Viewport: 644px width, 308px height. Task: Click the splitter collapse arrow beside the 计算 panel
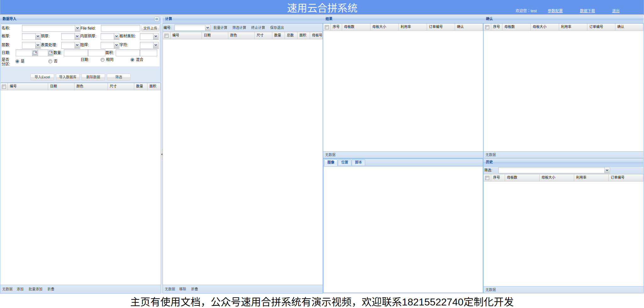click(162, 154)
